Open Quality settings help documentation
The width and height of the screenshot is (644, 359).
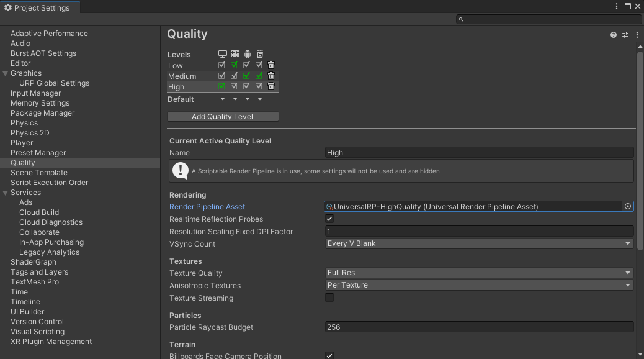tap(613, 35)
